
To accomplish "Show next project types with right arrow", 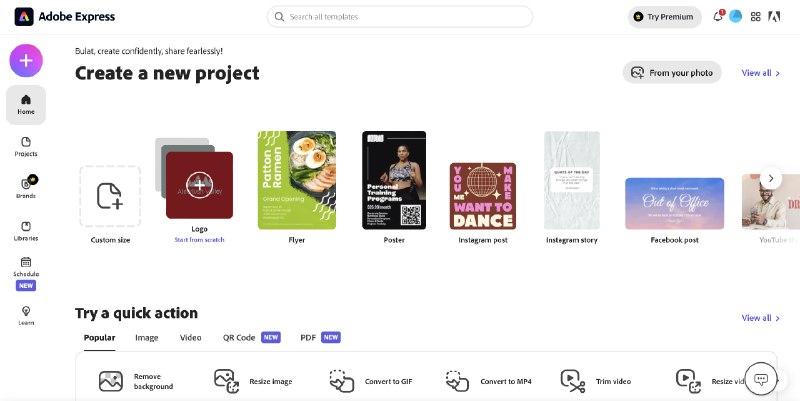I will point(770,179).
